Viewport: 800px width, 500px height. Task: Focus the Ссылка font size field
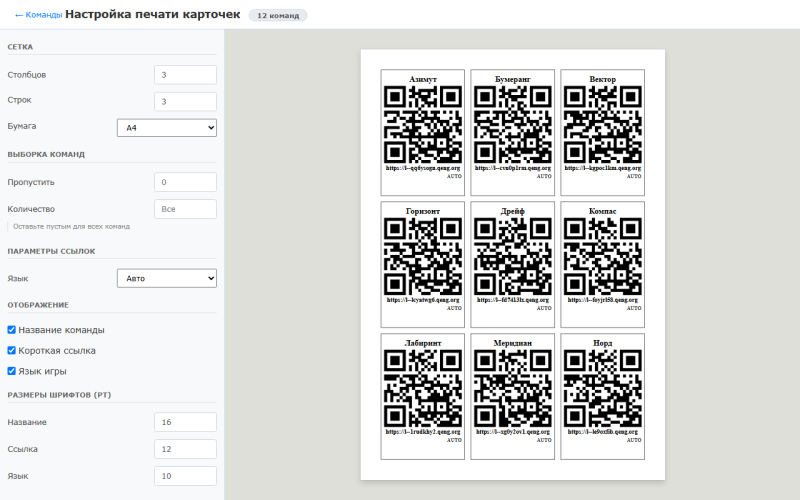(185, 449)
